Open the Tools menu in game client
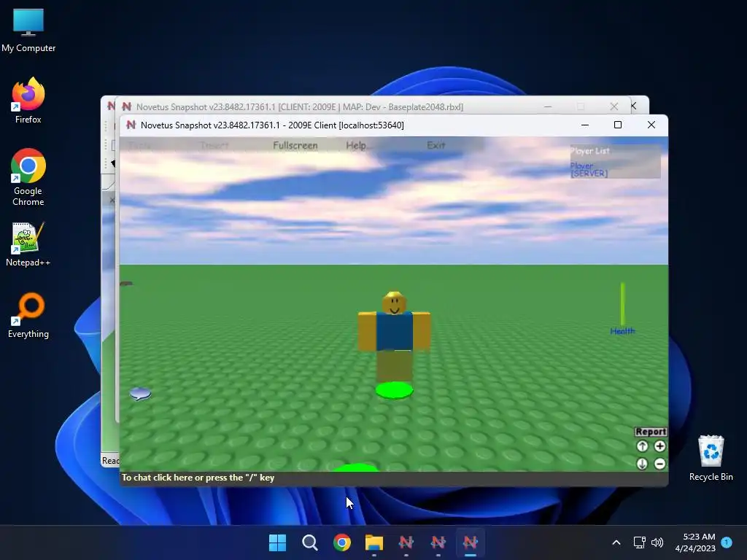747x560 pixels. tap(140, 145)
